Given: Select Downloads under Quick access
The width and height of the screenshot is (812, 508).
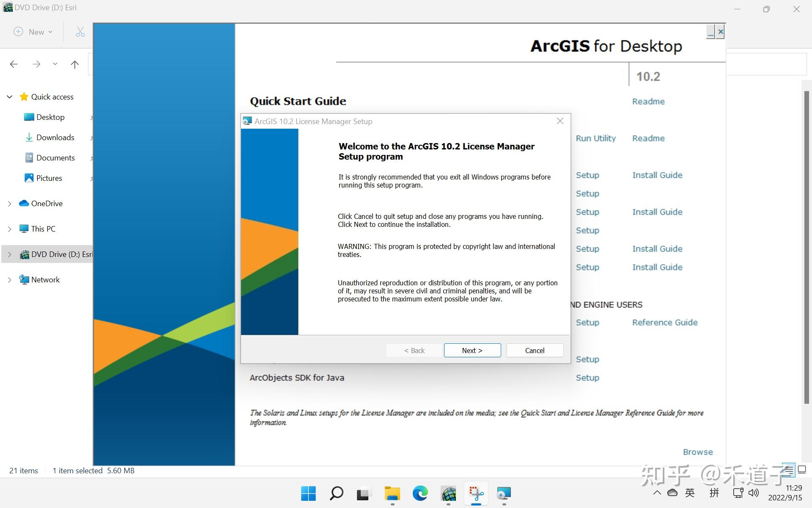Looking at the screenshot, I should tap(55, 137).
